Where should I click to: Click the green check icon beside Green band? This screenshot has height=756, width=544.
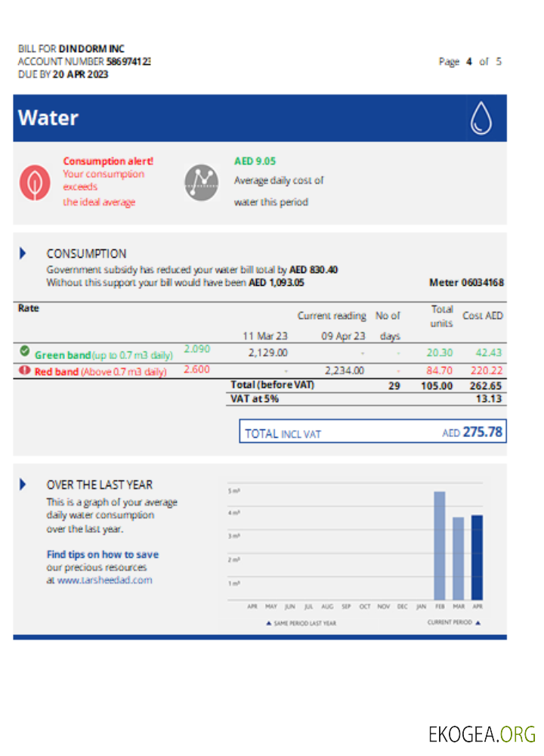(25, 351)
